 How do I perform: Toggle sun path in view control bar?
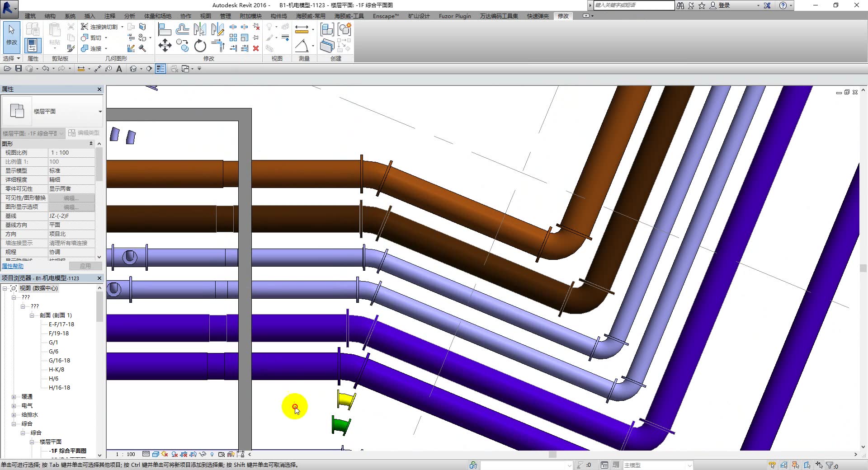point(164,454)
